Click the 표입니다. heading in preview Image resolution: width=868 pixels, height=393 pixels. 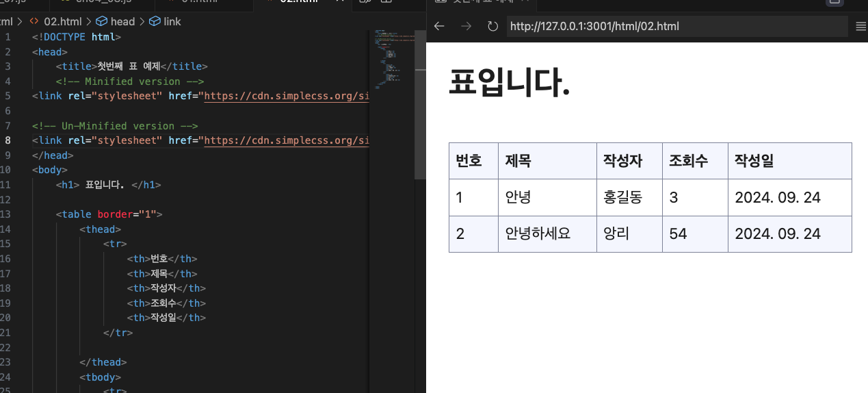click(510, 83)
